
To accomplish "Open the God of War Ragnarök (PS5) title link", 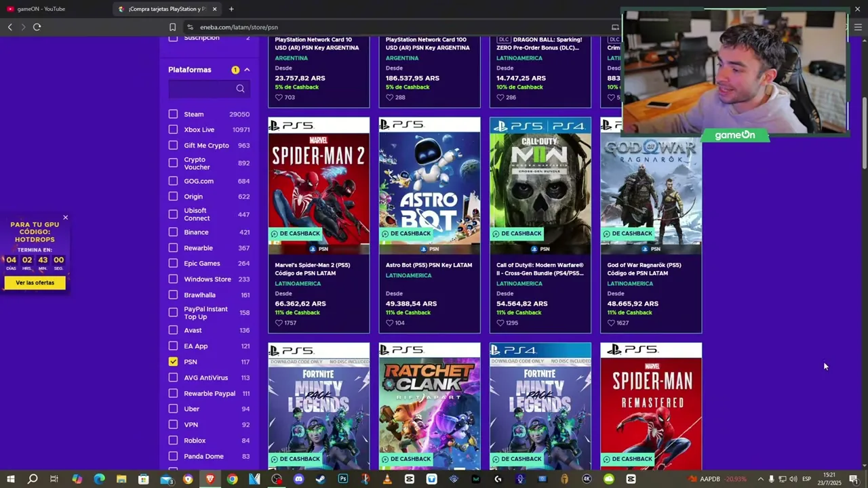I will [x=644, y=269].
